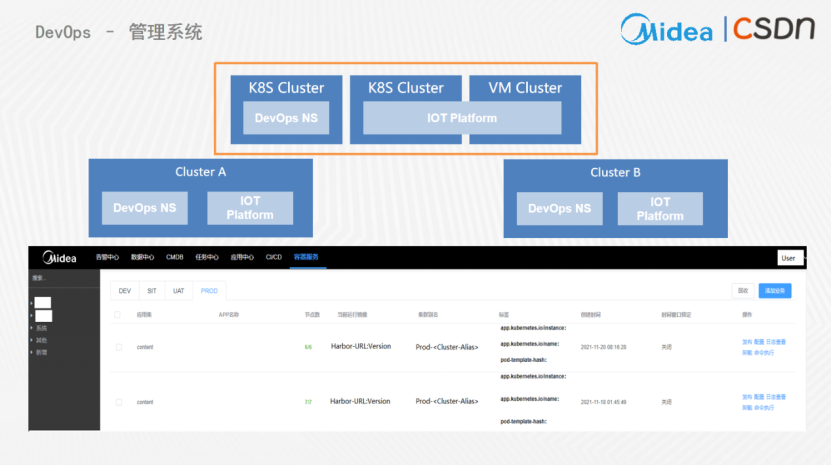Click the CSDN logo on the slide

click(774, 29)
